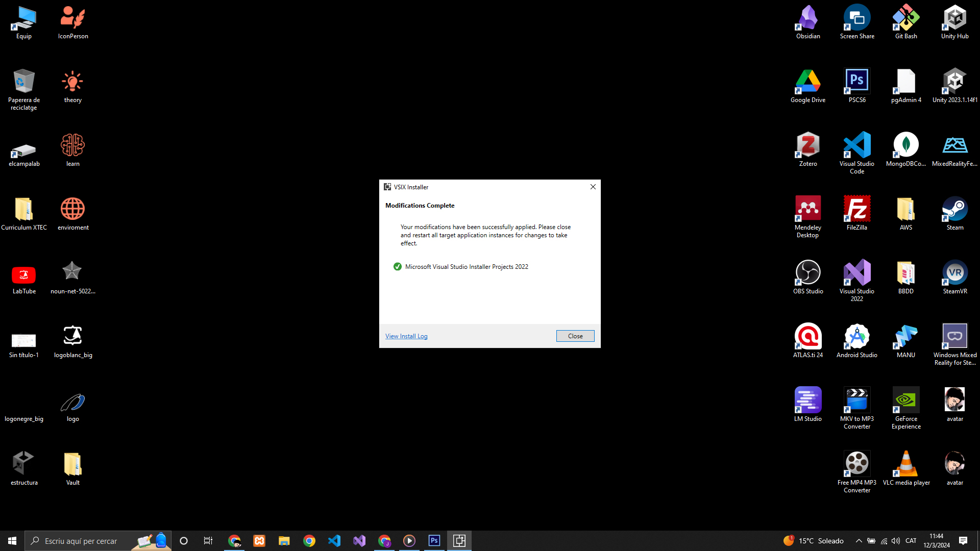Viewport: 980px width, 551px height.
Task: Click the Steam desktop shortcut
Action: click(x=954, y=213)
